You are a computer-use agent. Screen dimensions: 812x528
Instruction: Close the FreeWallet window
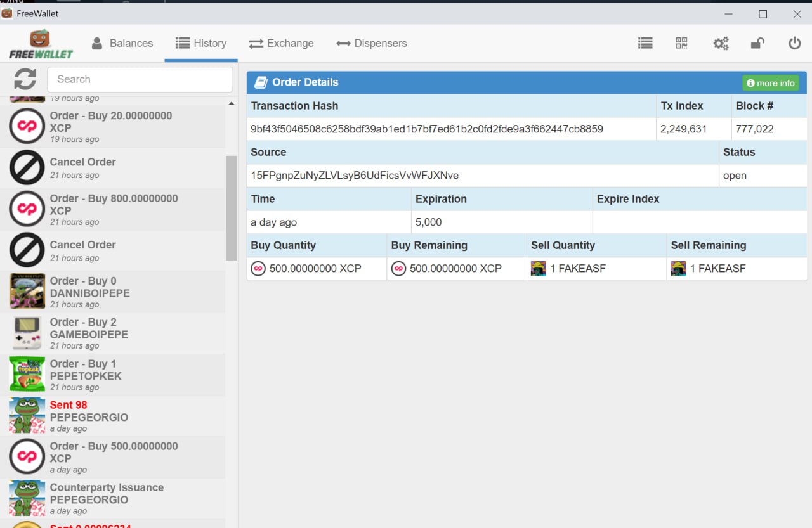[x=797, y=13]
